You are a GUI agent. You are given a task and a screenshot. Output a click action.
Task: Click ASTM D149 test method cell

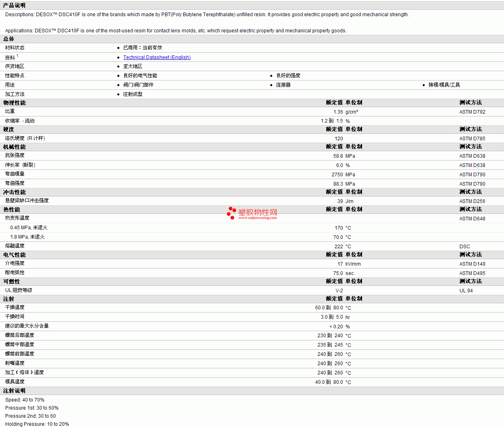coord(472,264)
